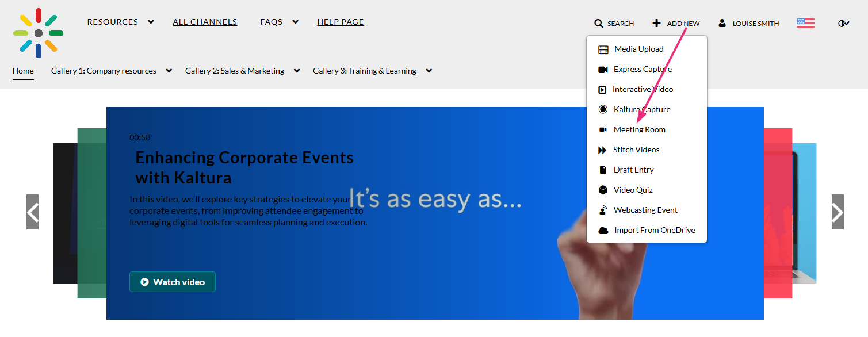Select Webcasting Event menu entry

click(647, 210)
